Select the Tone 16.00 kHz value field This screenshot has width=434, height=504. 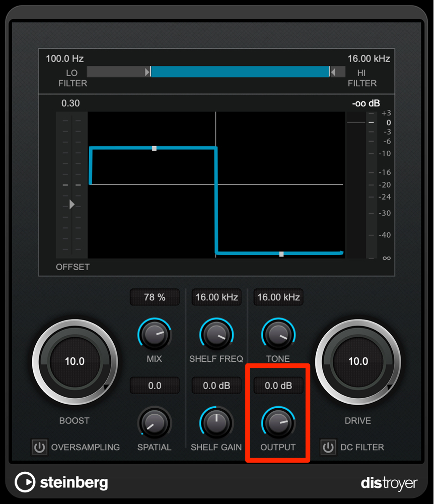point(278,297)
